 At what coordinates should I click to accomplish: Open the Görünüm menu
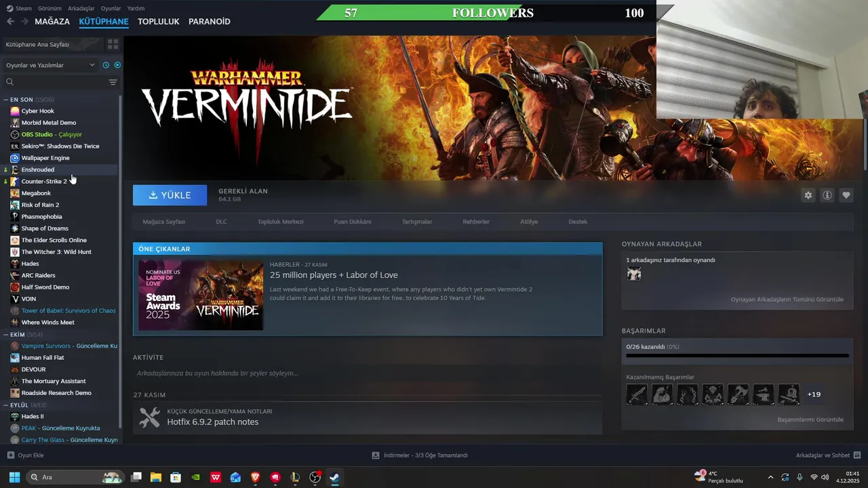tap(50, 8)
